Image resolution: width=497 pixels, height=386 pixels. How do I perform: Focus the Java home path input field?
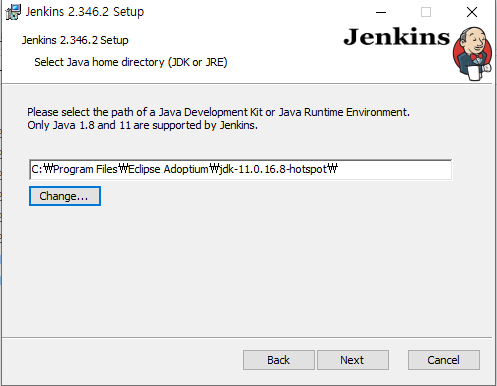pos(241,170)
